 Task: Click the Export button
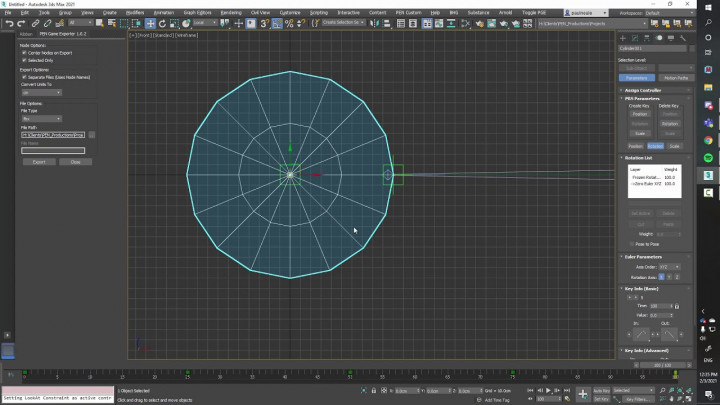point(39,162)
